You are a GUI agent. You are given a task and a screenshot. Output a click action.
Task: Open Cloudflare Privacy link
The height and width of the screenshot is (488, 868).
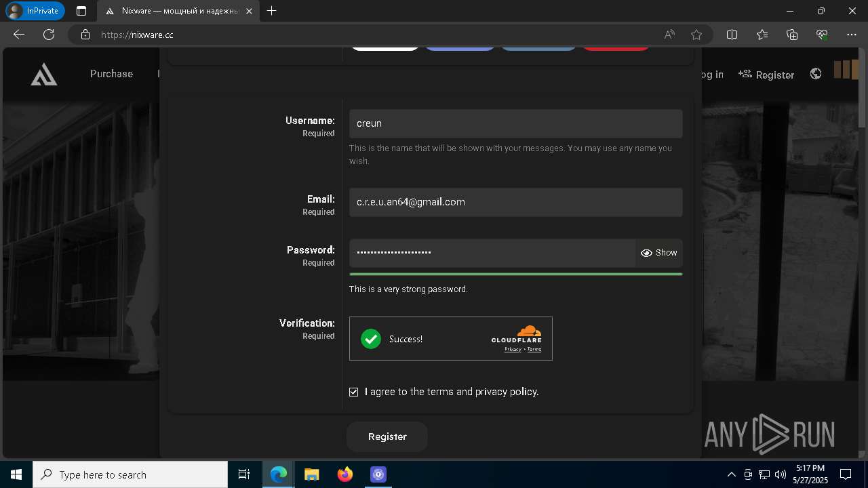pos(513,350)
